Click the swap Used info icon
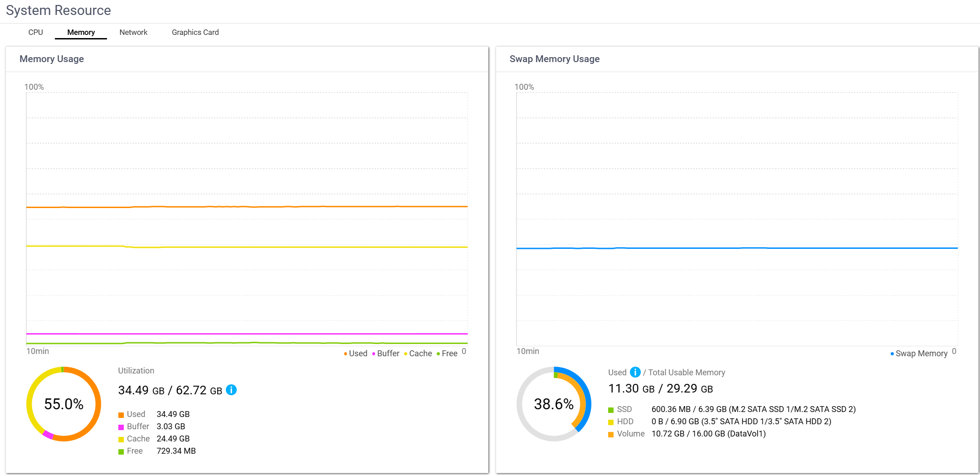 635,372
